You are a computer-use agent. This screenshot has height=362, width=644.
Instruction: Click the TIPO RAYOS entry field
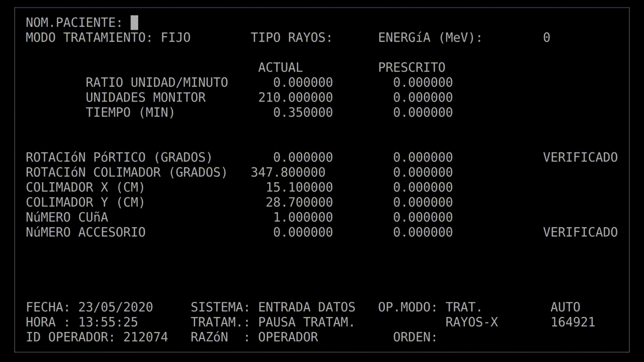tap(347, 37)
